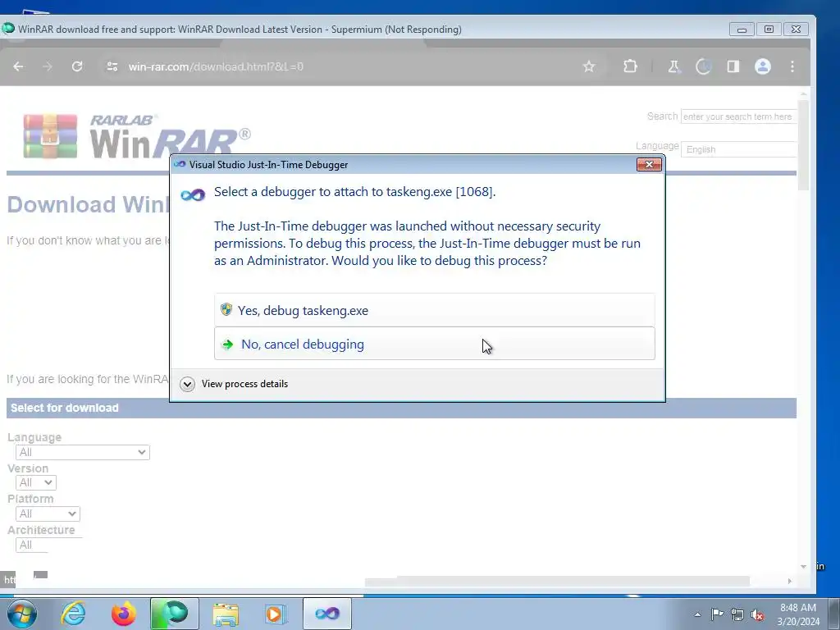Open the browser Extensions puzzle icon

[x=630, y=66]
